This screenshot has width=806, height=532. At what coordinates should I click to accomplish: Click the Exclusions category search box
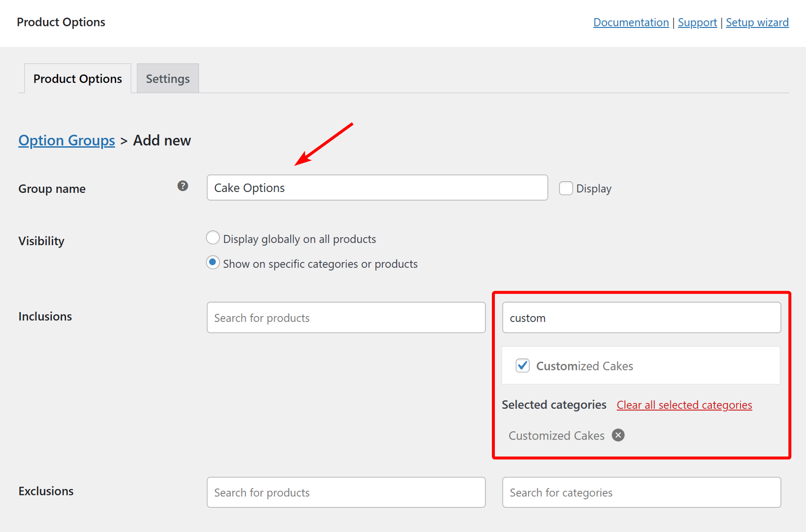click(x=641, y=492)
